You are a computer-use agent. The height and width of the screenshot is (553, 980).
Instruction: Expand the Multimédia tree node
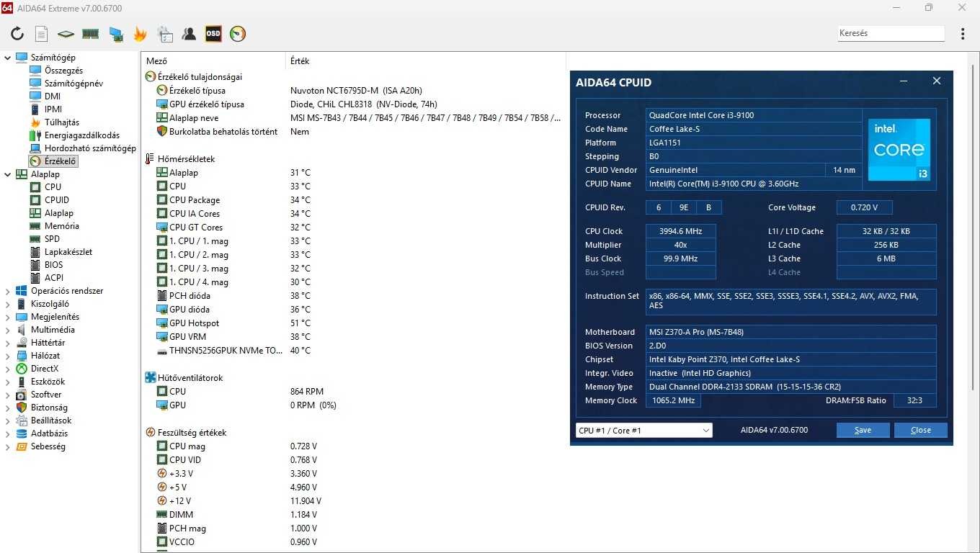click(8, 330)
